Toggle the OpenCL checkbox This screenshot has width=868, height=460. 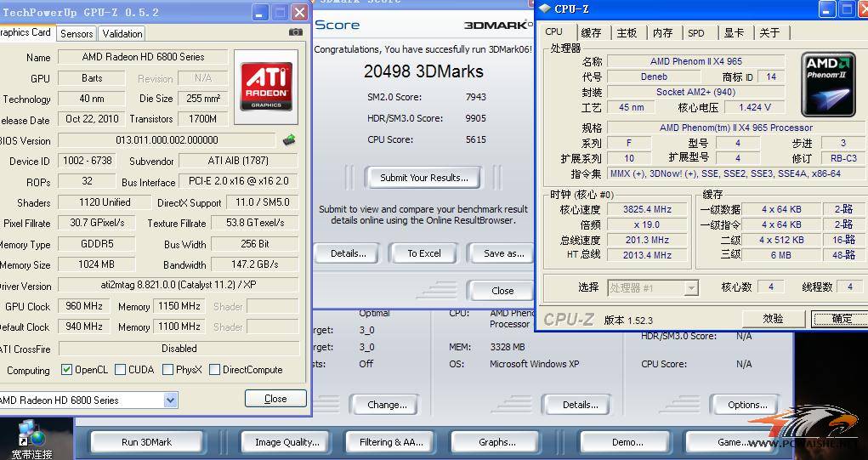(66, 370)
